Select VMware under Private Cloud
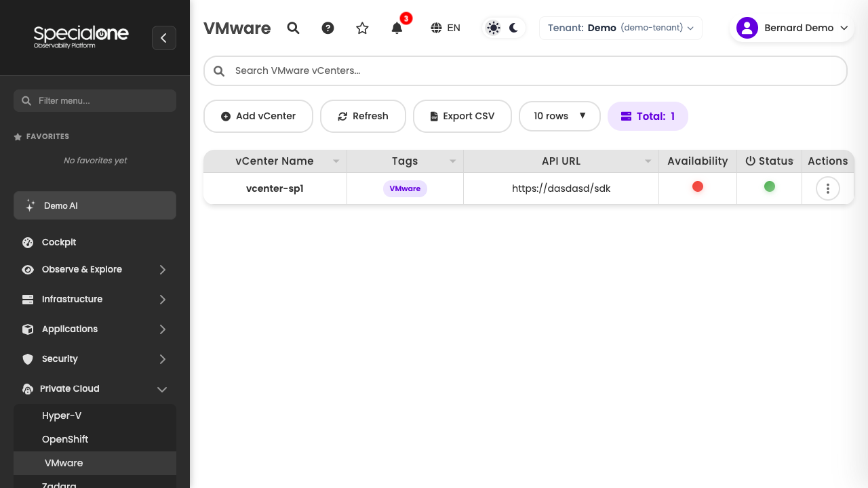Image resolution: width=868 pixels, height=488 pixels. click(95, 463)
